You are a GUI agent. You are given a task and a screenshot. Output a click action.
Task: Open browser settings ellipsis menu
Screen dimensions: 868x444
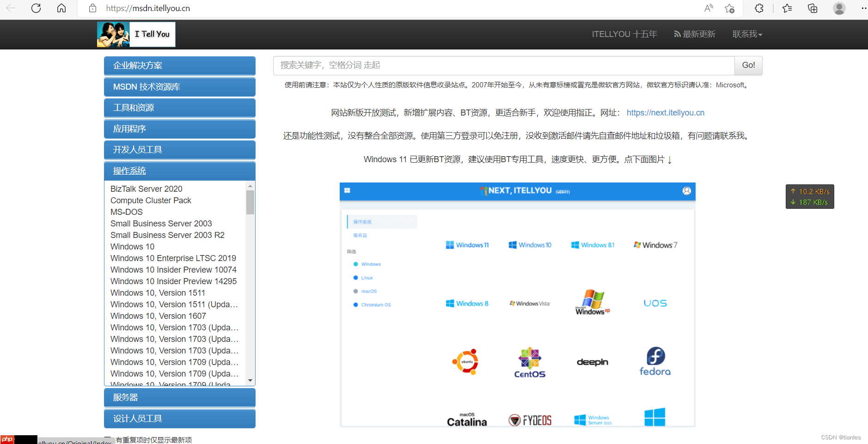point(863,8)
